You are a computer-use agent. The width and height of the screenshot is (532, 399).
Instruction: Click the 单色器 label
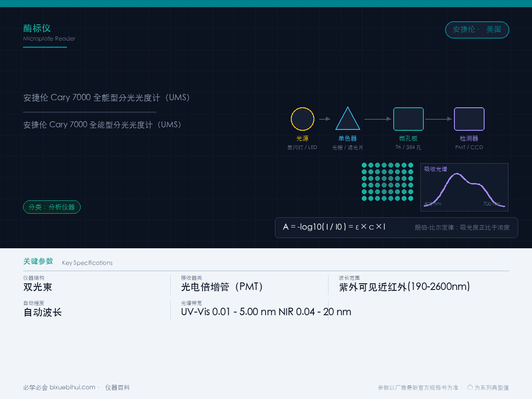point(348,138)
